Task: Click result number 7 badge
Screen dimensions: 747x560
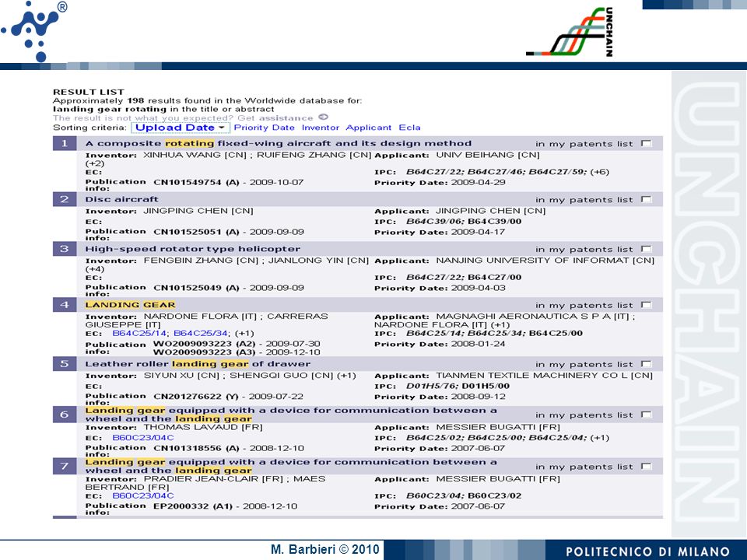Action: tap(65, 466)
